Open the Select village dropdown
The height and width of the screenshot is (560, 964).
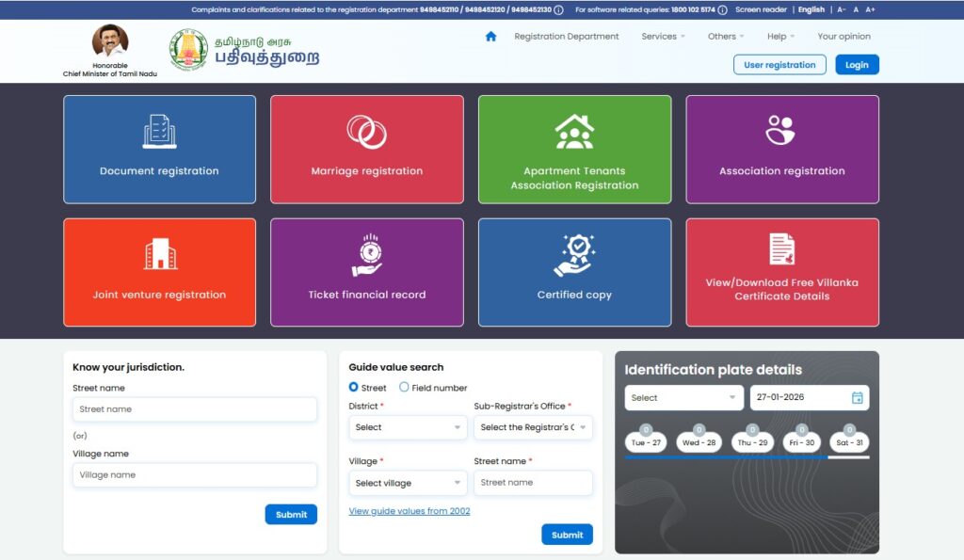point(408,483)
